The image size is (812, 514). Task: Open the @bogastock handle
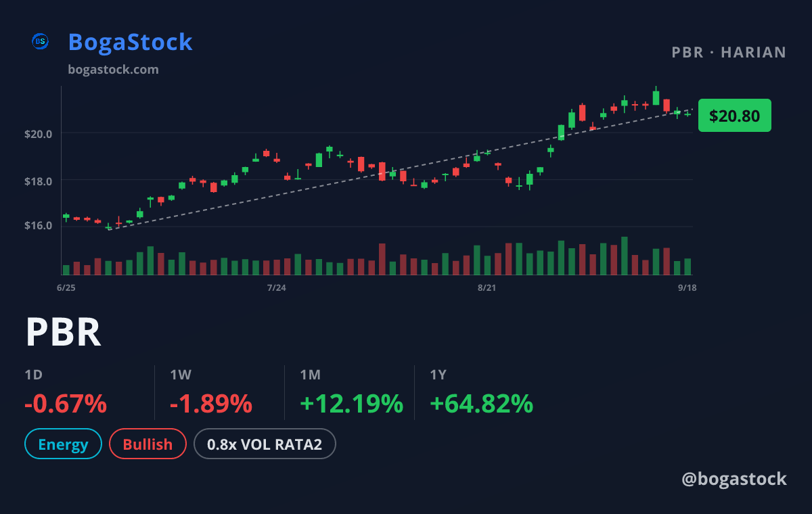tap(734, 479)
